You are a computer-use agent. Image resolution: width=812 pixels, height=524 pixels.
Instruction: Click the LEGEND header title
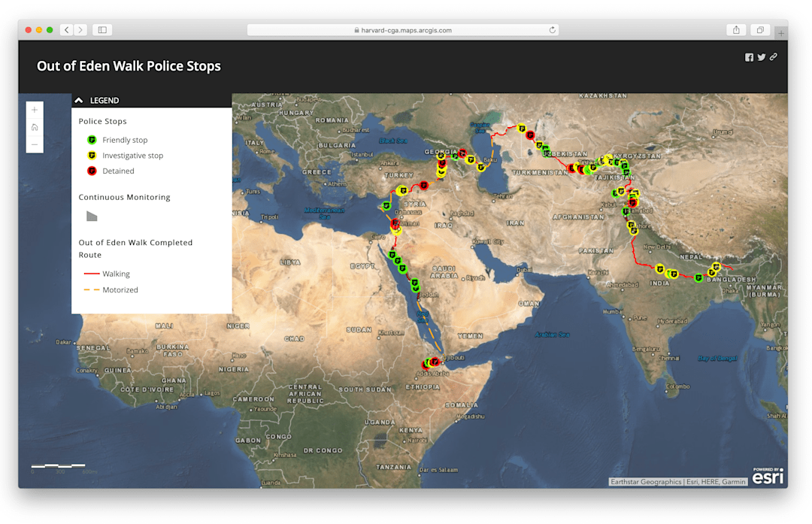[105, 100]
